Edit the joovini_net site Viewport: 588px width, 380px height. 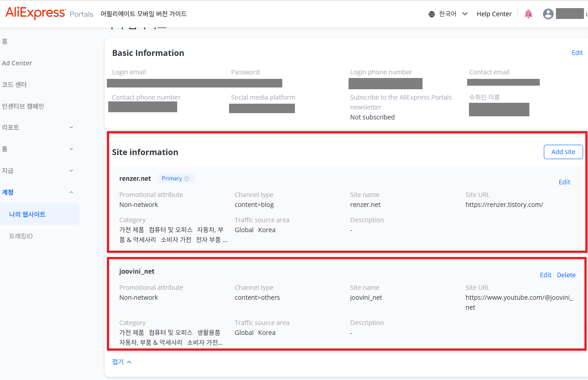coord(546,275)
